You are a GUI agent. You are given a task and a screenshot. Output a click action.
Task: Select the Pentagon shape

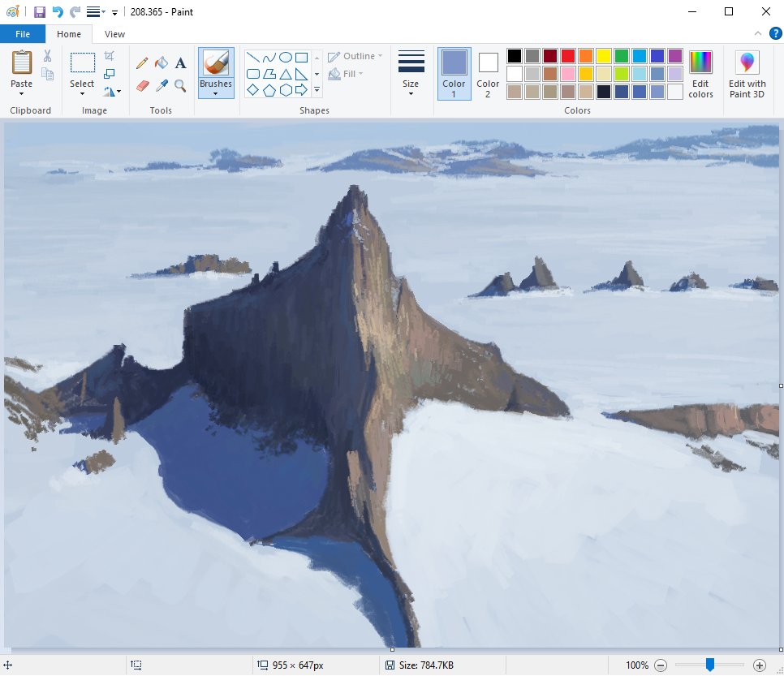[269, 90]
